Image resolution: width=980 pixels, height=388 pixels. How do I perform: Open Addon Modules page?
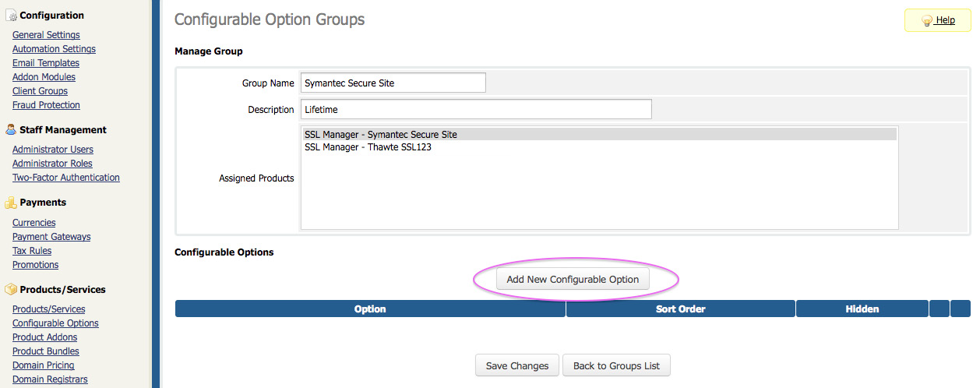(x=44, y=77)
